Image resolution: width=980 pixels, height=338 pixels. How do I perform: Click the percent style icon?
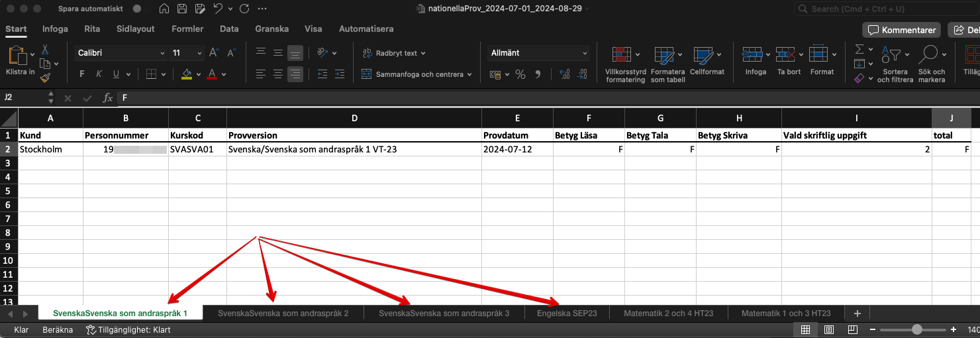click(520, 74)
